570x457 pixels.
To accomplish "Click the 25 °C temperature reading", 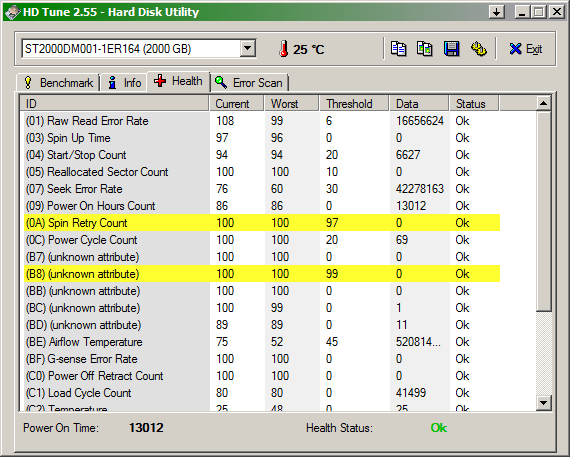I will [x=309, y=49].
